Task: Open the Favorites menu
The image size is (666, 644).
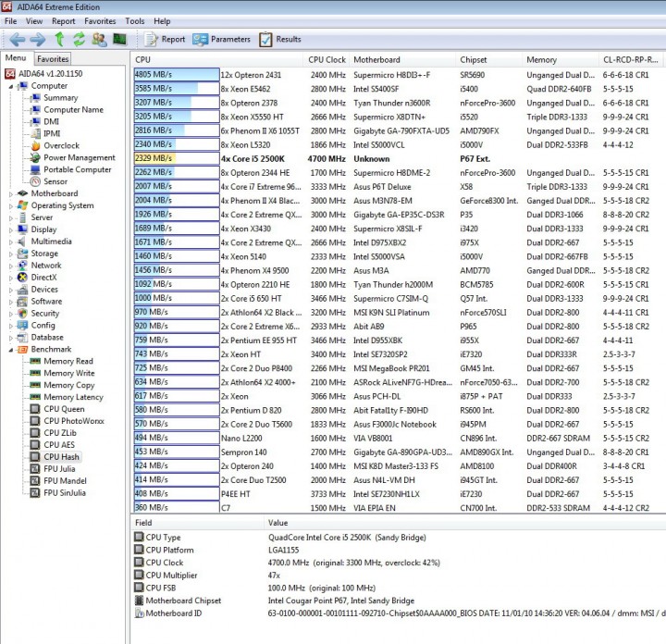Action: click(x=100, y=21)
